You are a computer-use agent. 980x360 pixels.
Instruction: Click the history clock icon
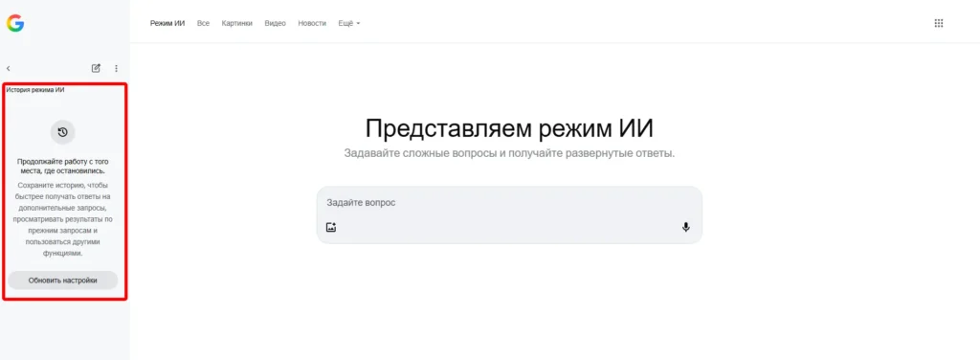tap(62, 132)
